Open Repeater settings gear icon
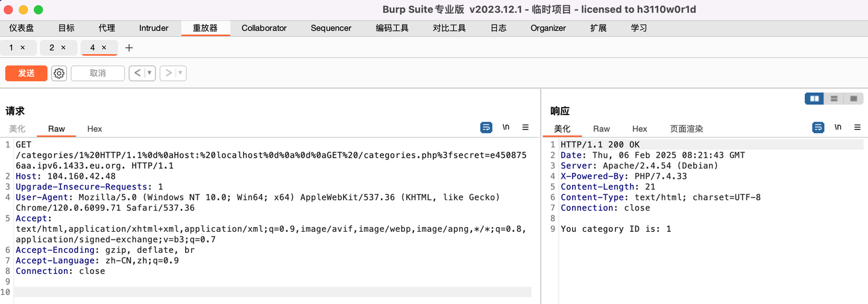This screenshot has width=868, height=304. click(59, 73)
